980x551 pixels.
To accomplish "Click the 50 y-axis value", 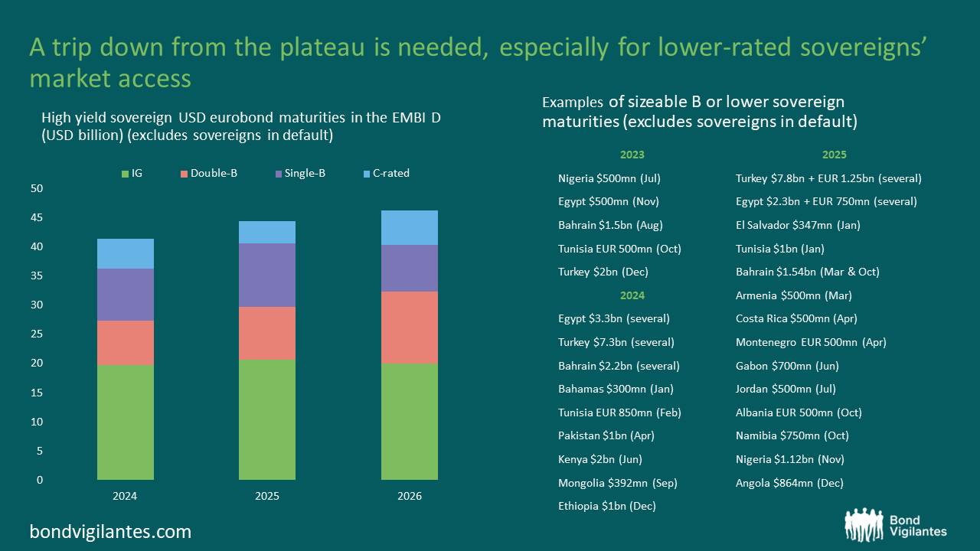I will tap(37, 188).
